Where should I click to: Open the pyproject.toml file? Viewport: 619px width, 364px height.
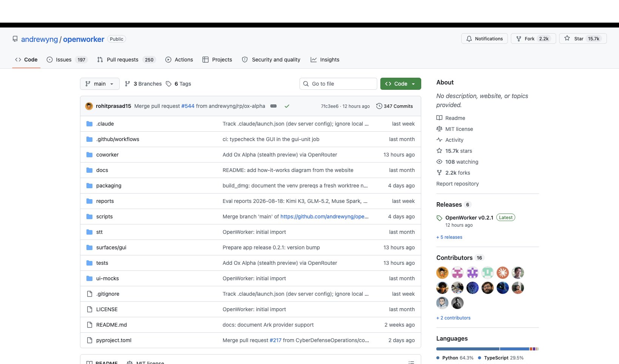pos(114,340)
